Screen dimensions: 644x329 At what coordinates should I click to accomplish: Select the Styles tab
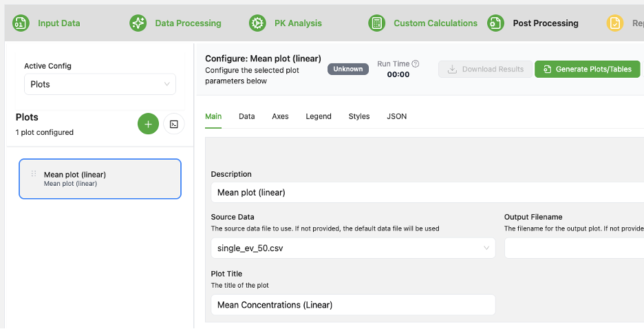click(359, 116)
